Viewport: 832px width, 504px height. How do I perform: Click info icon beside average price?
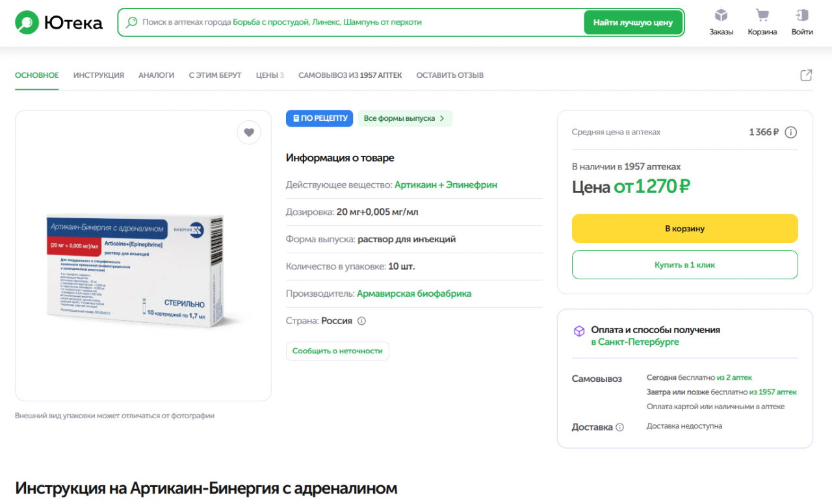(790, 132)
